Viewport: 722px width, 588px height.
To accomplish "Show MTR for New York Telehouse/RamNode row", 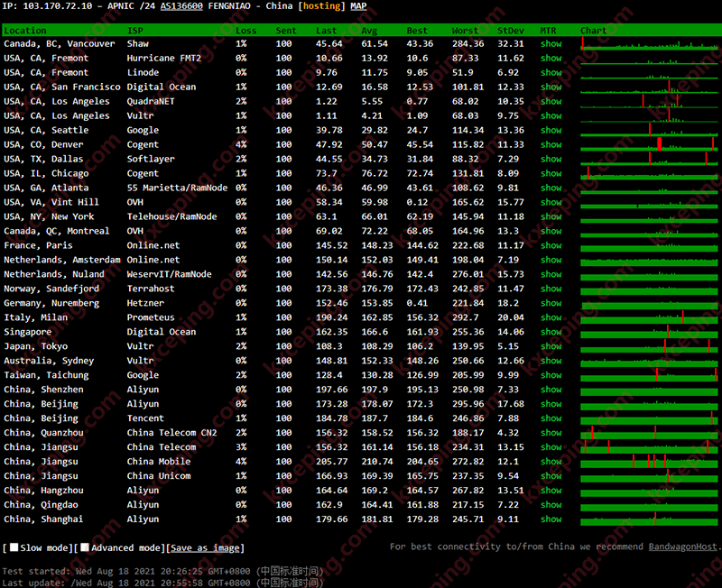I will pos(551,216).
